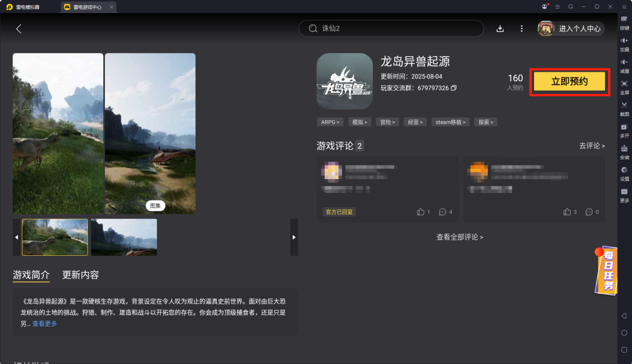Screen dimensions: 632x364
Task: Open the downloads manager icon
Action: pos(500,28)
